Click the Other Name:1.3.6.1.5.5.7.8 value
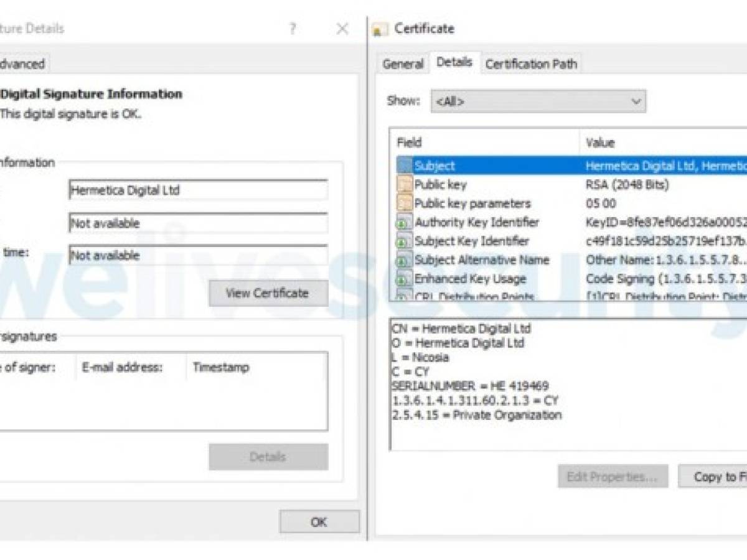The height and width of the screenshot is (560, 747). [666, 259]
